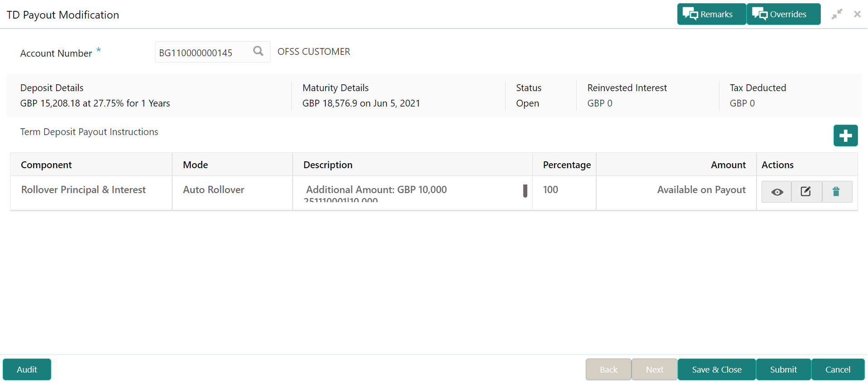View the Rollover payout instruction details
Viewport: 868px width, 383px height.
tap(777, 192)
